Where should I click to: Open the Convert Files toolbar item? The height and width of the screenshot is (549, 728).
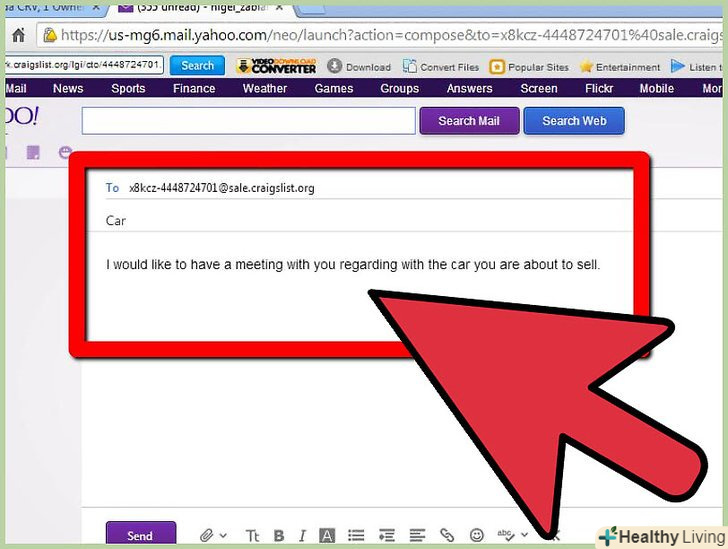click(x=441, y=67)
